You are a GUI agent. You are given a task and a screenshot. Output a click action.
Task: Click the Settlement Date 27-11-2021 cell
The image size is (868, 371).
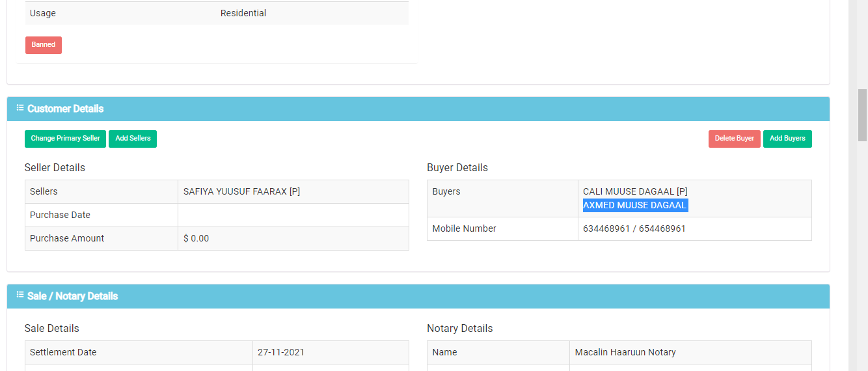coord(331,352)
